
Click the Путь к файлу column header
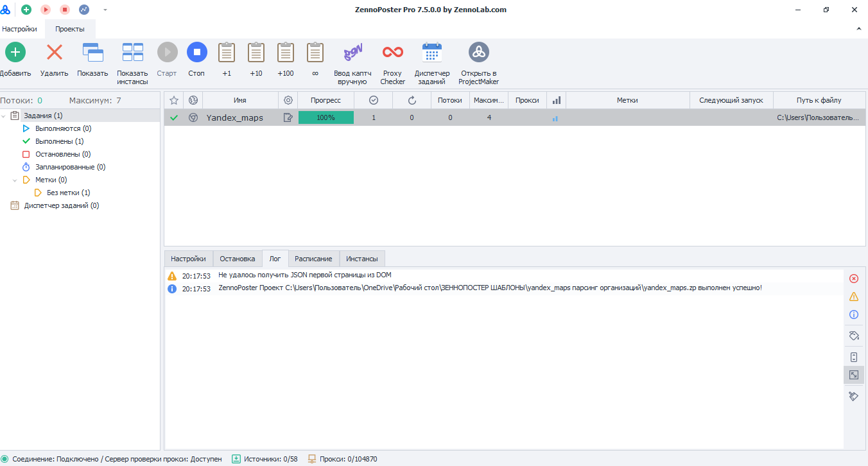[819, 100]
